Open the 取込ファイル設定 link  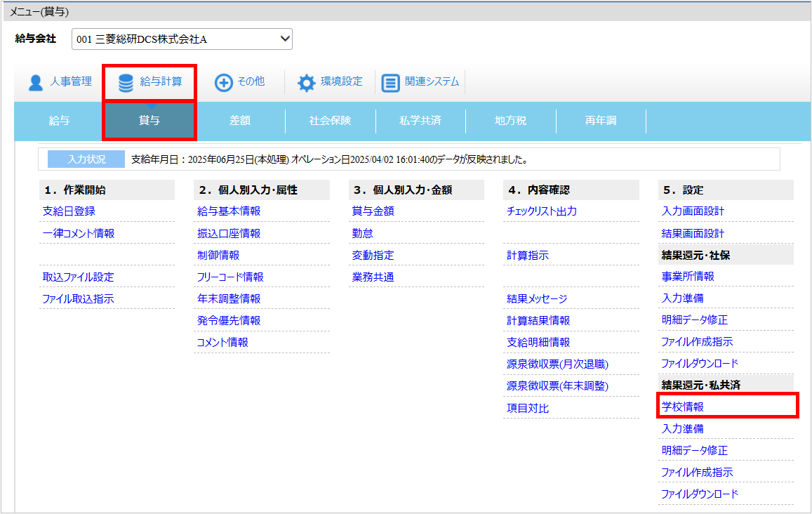pos(78,277)
